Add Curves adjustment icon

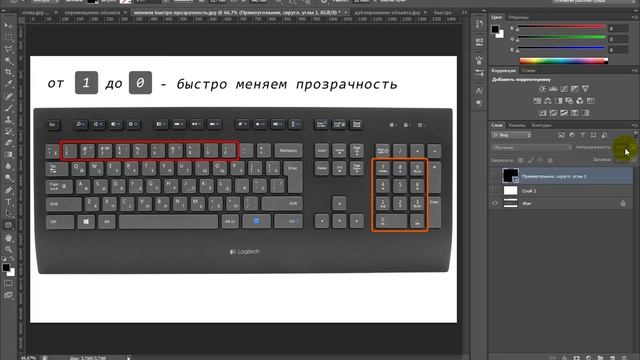(x=564, y=89)
